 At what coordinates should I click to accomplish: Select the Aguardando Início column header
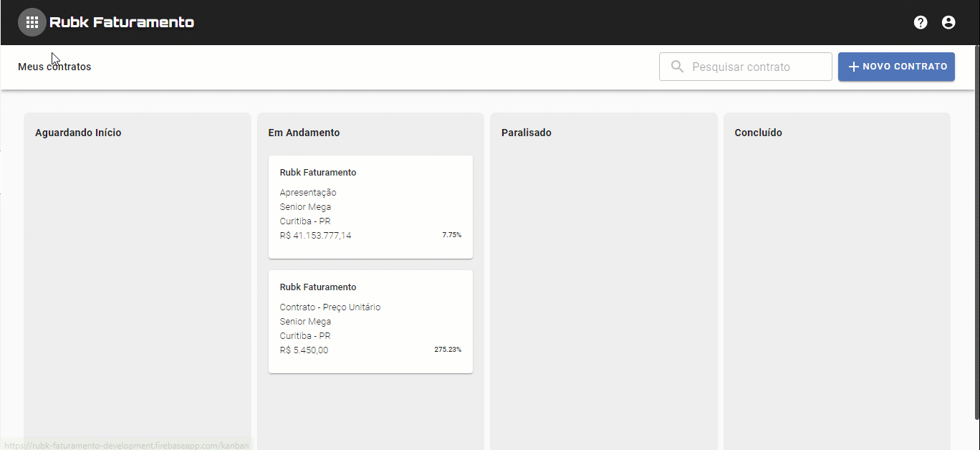coord(78,133)
